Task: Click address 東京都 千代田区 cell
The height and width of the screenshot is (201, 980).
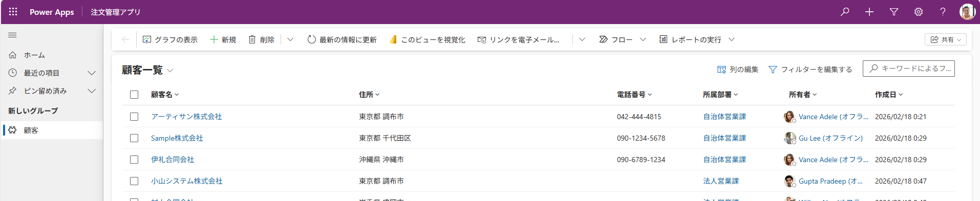Action: pyautogui.click(x=385, y=138)
